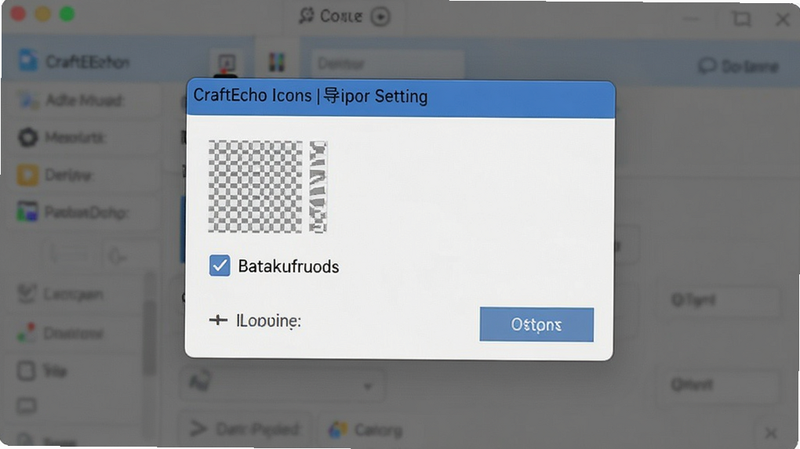Select the gear icon in the background sidebar

pos(28,138)
